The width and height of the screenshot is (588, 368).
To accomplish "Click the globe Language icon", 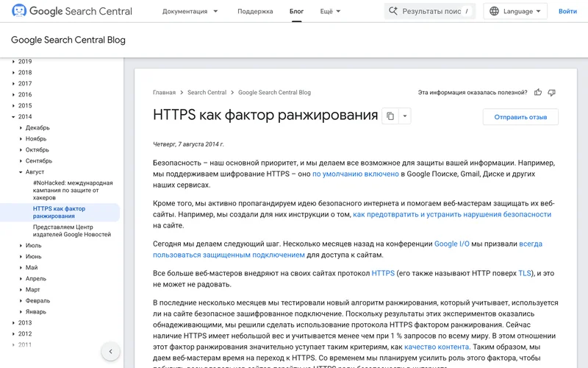I will [x=494, y=11].
